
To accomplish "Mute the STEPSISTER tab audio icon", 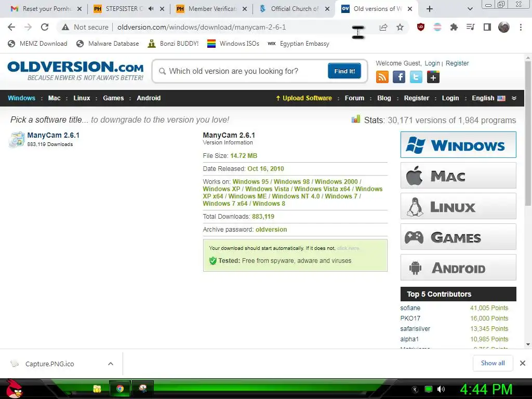I will coord(151,9).
